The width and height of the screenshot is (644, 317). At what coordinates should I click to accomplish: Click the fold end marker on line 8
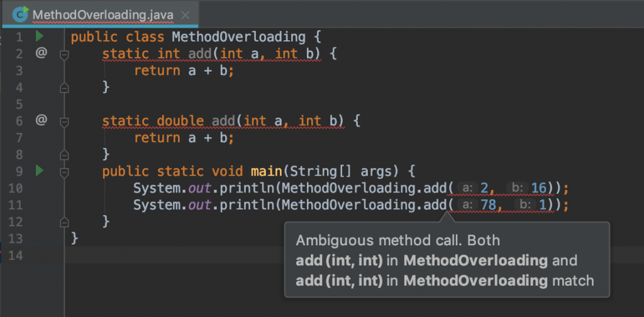point(64,154)
